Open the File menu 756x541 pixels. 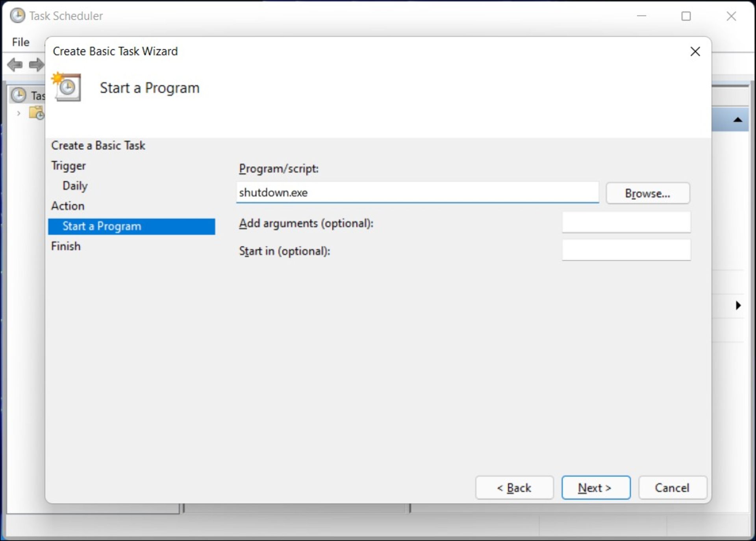click(20, 42)
